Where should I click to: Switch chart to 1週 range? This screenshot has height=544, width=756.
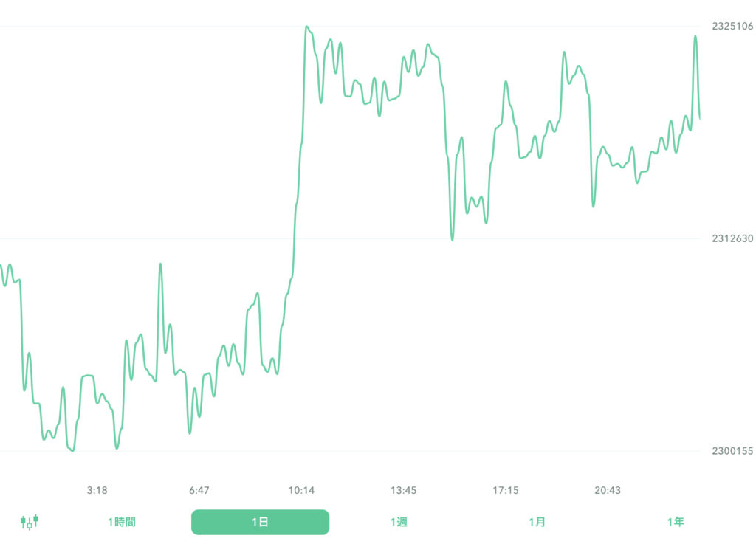(x=399, y=522)
